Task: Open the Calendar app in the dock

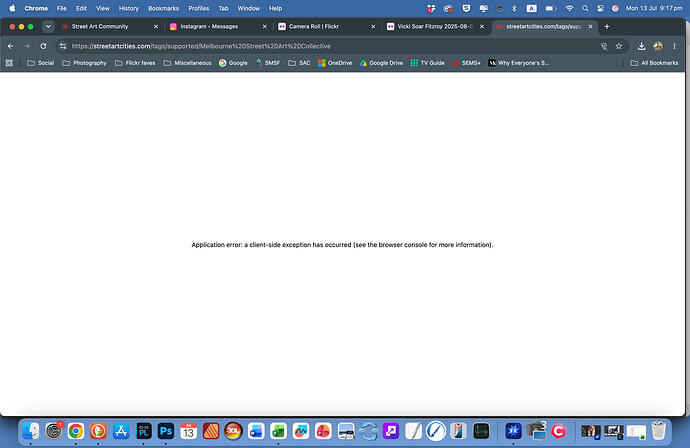Action: [188, 431]
